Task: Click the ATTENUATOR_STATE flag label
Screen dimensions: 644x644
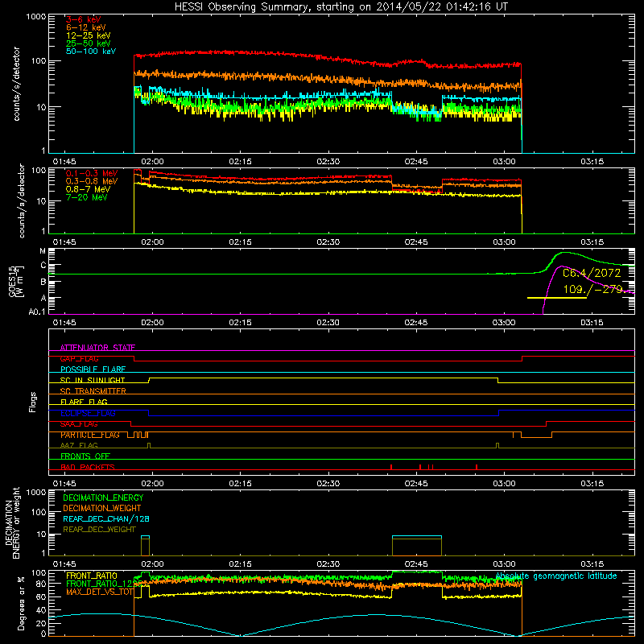Action: (x=97, y=348)
